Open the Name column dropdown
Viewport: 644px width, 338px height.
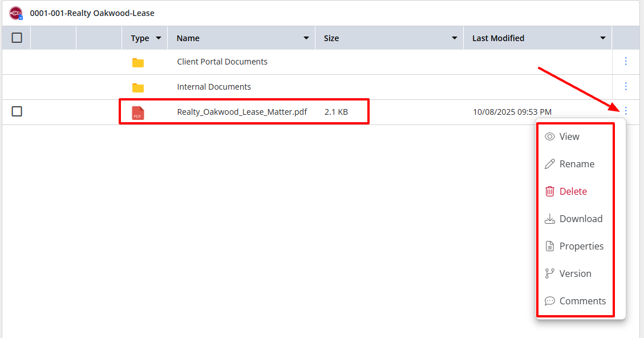[x=306, y=38]
